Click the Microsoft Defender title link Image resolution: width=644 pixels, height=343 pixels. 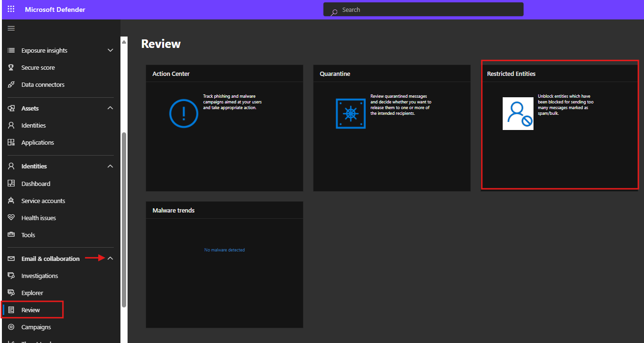(55, 9)
